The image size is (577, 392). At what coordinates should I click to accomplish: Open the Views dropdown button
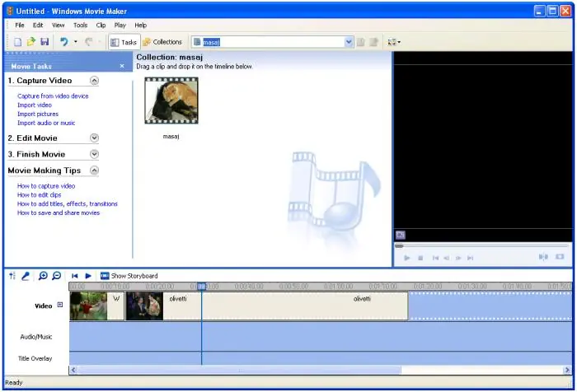(394, 42)
